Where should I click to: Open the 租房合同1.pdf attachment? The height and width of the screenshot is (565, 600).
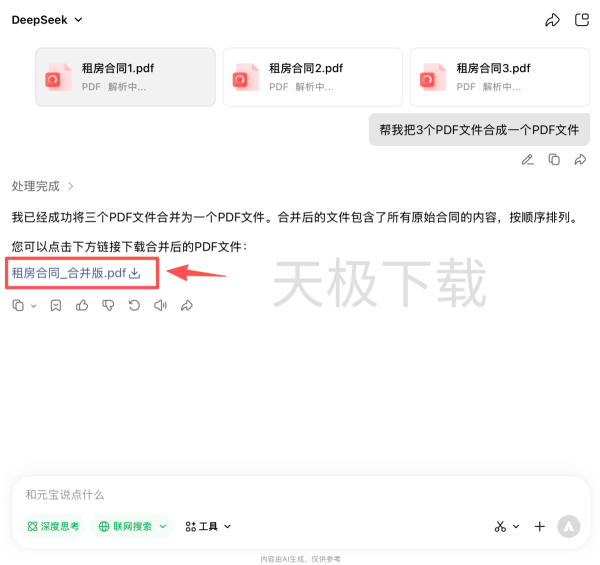125,77
